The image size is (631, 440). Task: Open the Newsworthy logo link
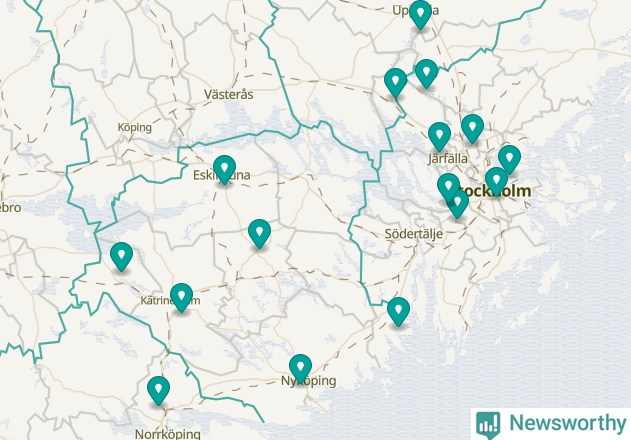tap(551, 424)
